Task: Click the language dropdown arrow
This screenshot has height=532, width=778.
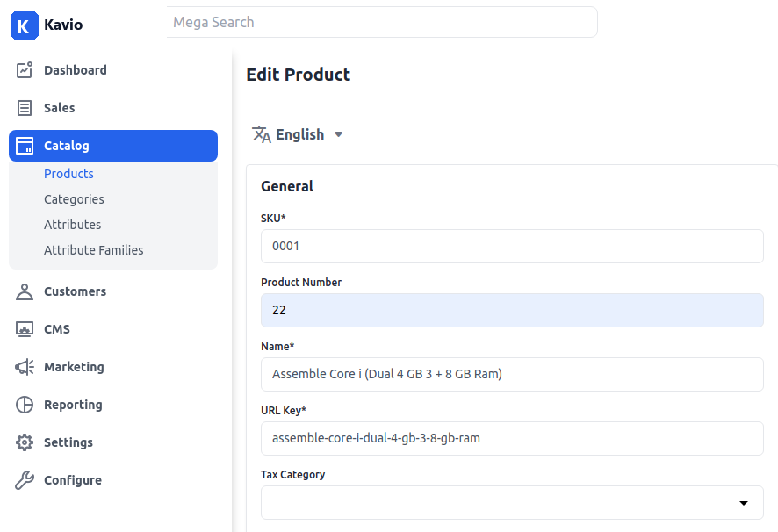Action: click(338, 134)
